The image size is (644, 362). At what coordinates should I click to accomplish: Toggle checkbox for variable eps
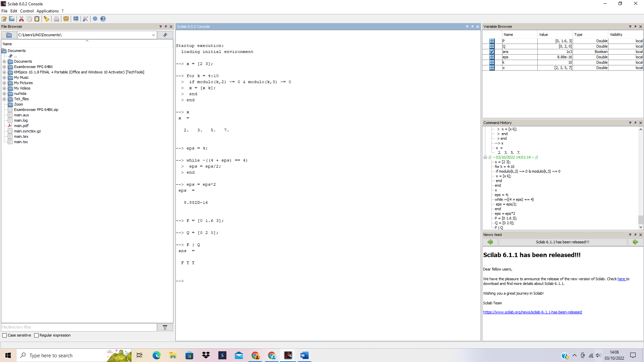pos(492,57)
